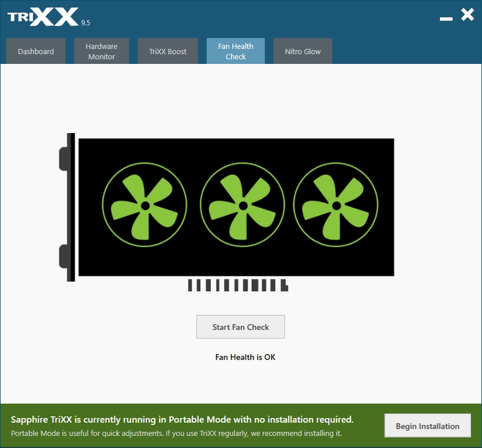Viewport: 482px width, 448px height.
Task: Click the right green fan icon
Action: coord(336,205)
